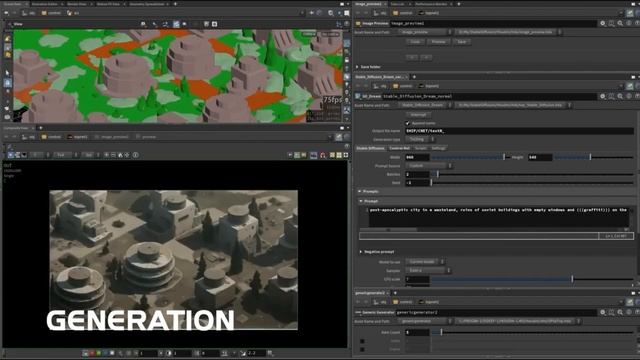Click first icon in compositor view toolbar
This screenshot has height=360, width=640.
click(x=10, y=155)
